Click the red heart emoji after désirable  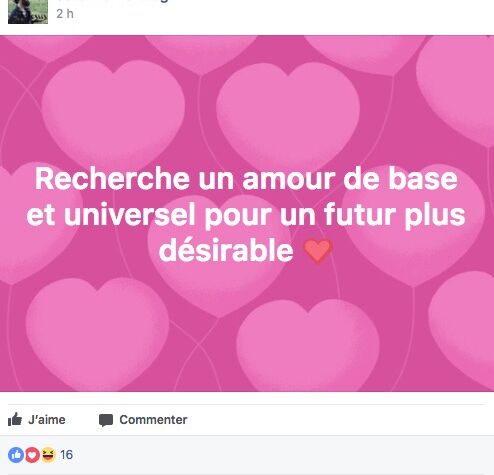tap(318, 251)
